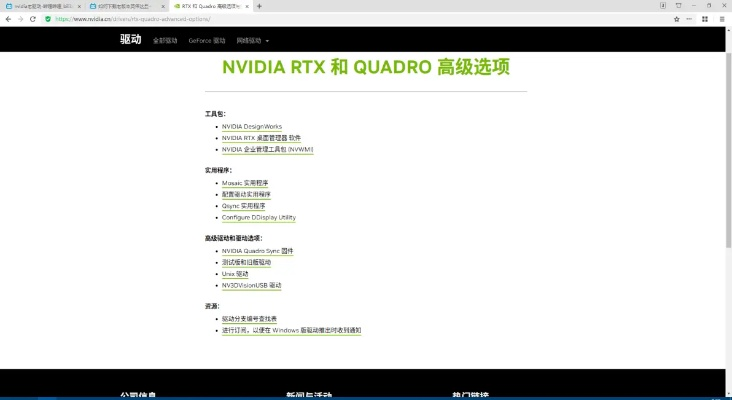Open the NVIDIA DesignWorks link
732x400 pixels.
[x=252, y=126]
